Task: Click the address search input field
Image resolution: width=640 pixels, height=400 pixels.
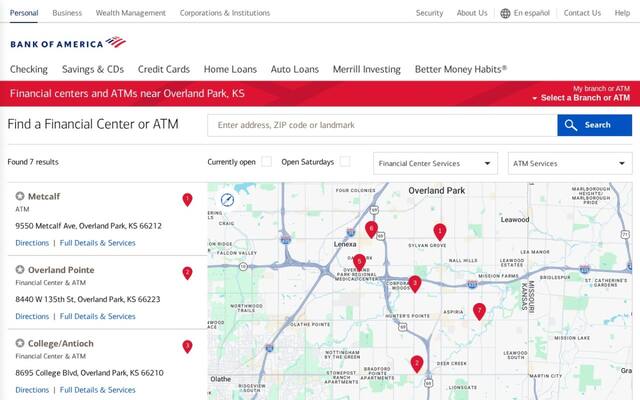Action: pos(382,125)
